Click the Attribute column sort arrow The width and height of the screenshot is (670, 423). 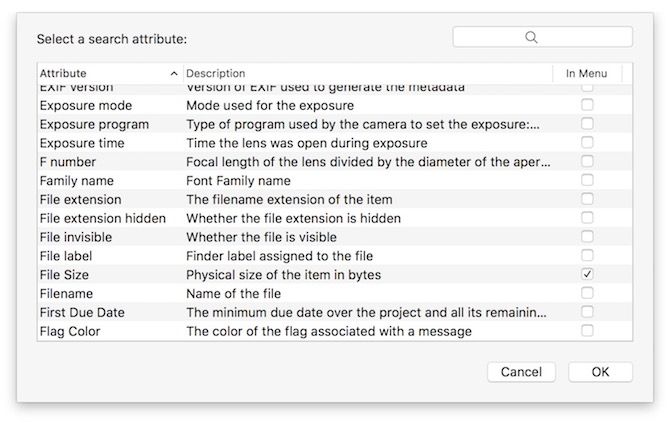pyautogui.click(x=175, y=74)
